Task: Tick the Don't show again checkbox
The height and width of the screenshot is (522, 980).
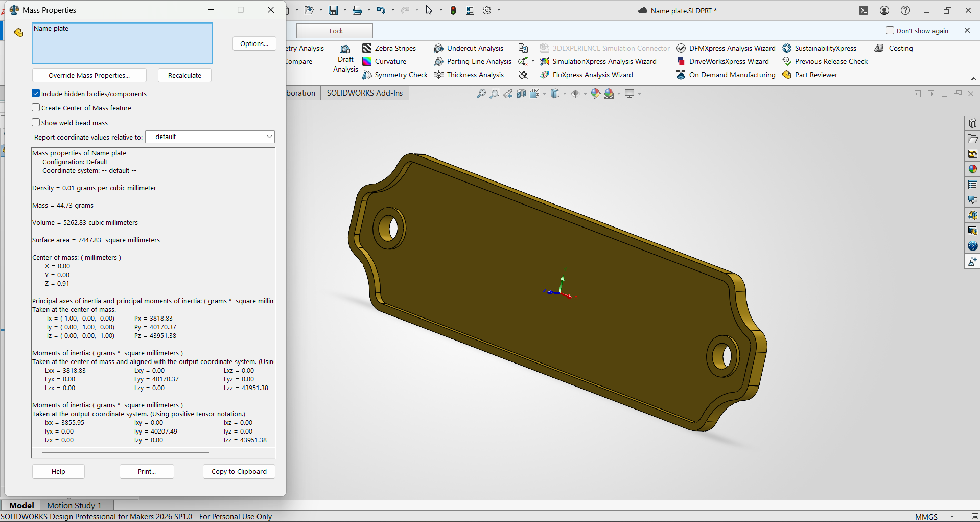Action: (x=890, y=30)
